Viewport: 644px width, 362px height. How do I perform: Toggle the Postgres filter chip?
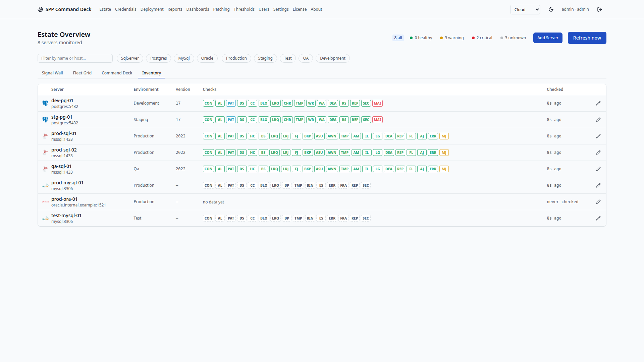[158, 58]
